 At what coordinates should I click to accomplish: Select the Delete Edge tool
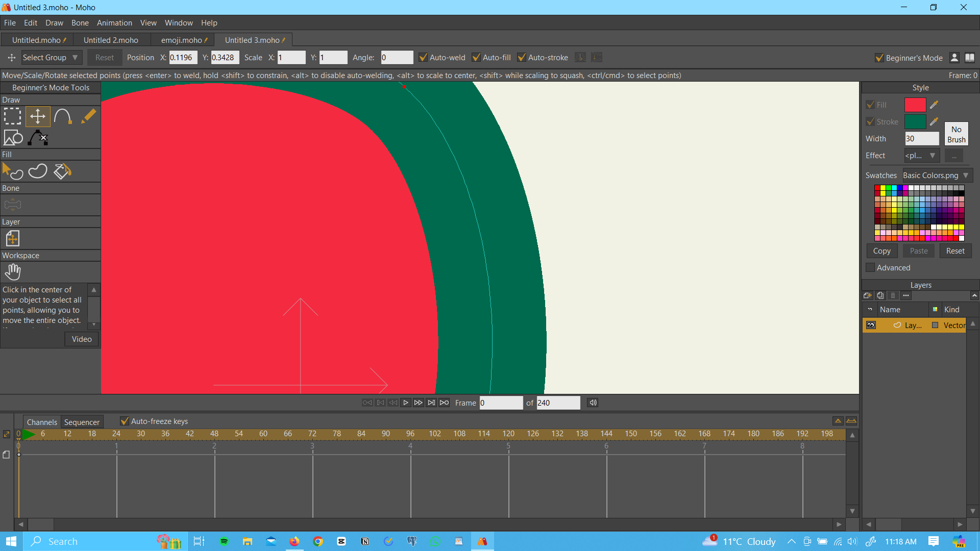pos(37,137)
